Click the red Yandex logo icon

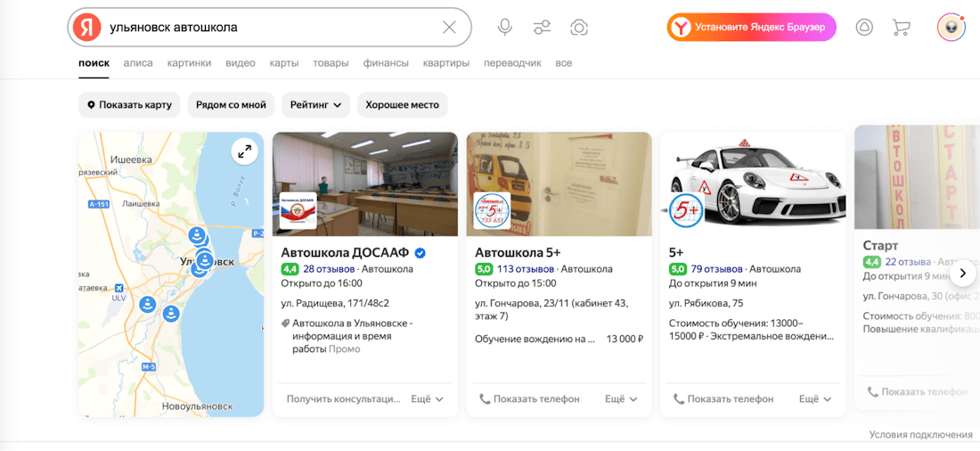click(x=86, y=27)
